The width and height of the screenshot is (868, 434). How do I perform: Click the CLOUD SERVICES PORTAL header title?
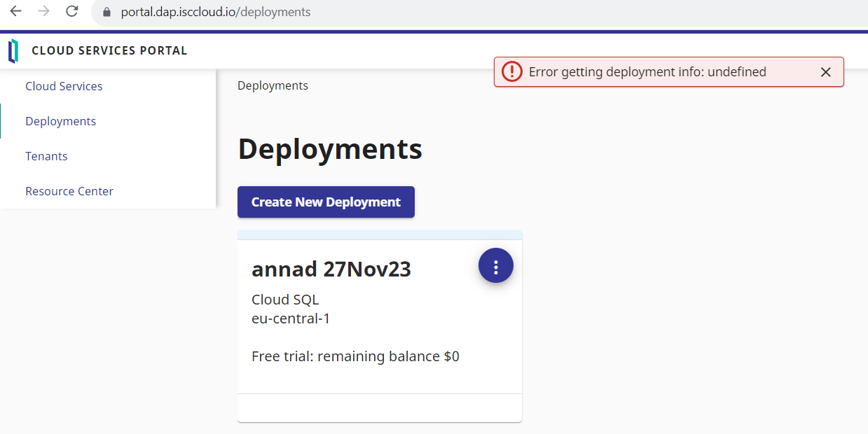[x=109, y=50]
